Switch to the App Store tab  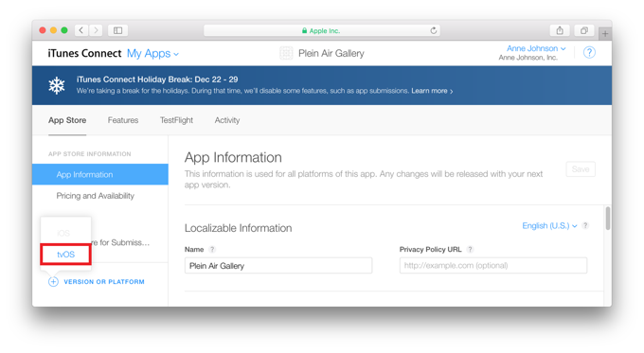click(67, 120)
